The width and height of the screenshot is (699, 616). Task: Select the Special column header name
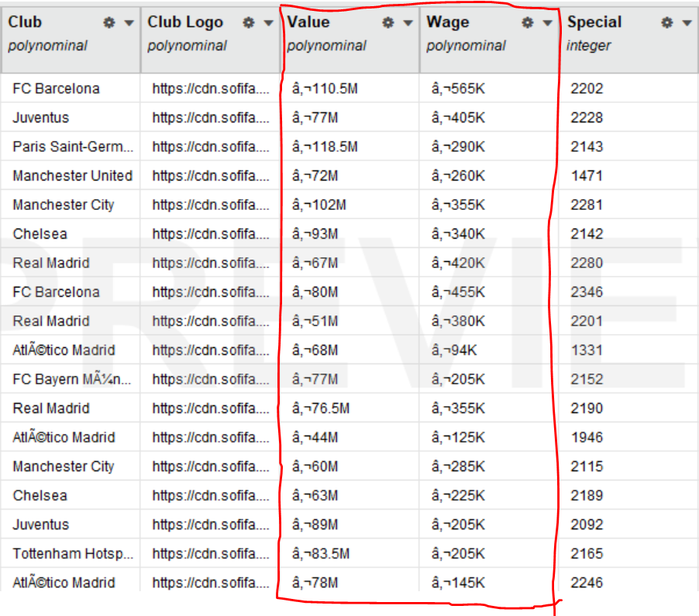[x=594, y=22]
